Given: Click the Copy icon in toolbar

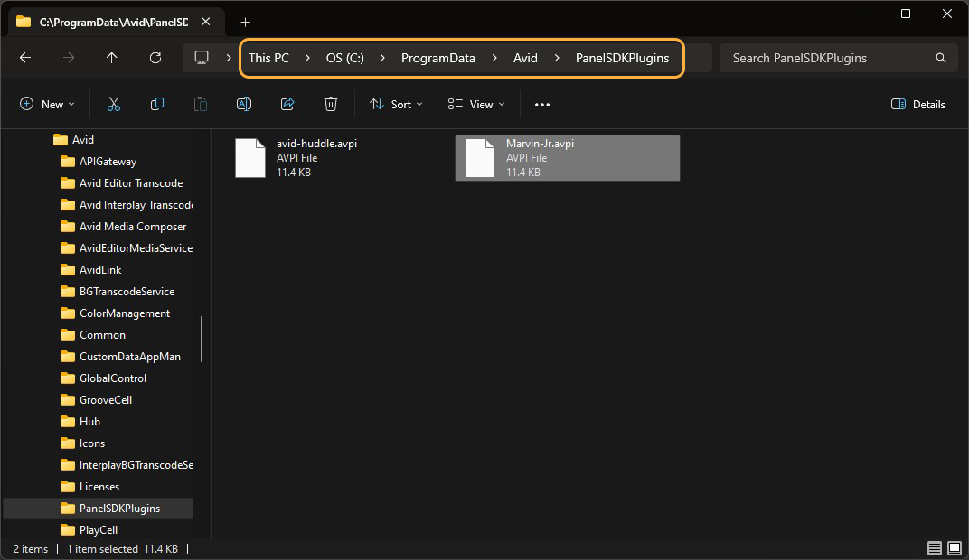Looking at the screenshot, I should (x=157, y=105).
